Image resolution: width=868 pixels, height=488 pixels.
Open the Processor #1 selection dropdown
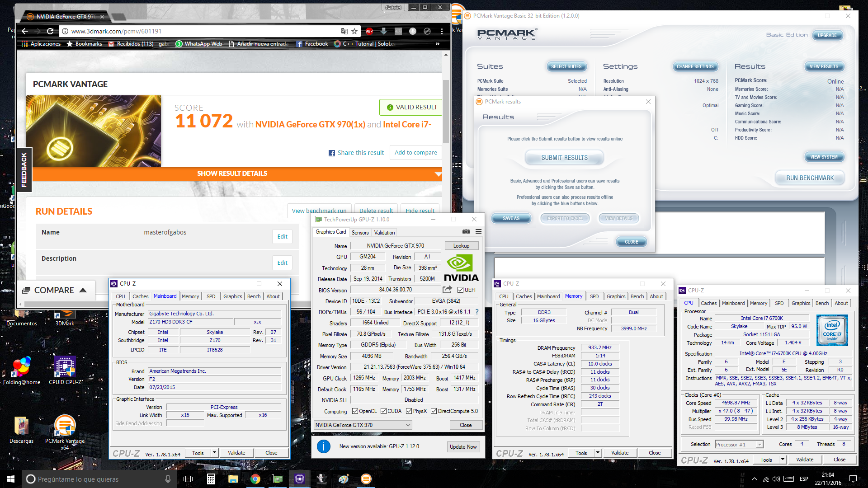739,444
